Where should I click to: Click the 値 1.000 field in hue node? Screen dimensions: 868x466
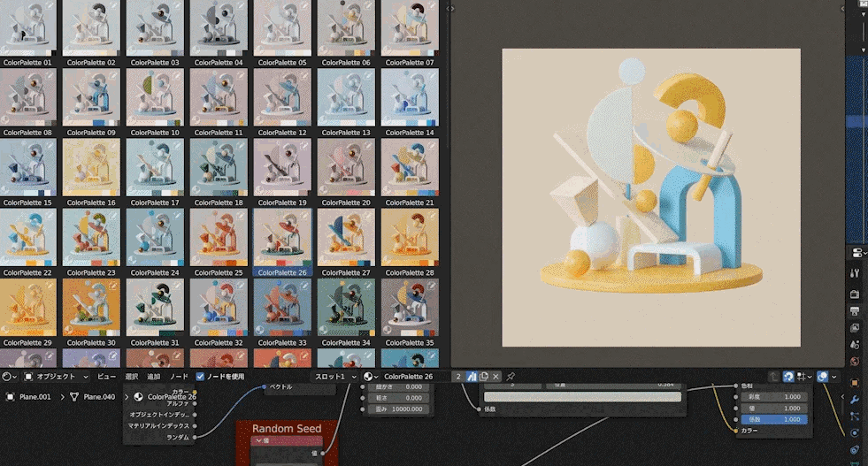(x=774, y=409)
